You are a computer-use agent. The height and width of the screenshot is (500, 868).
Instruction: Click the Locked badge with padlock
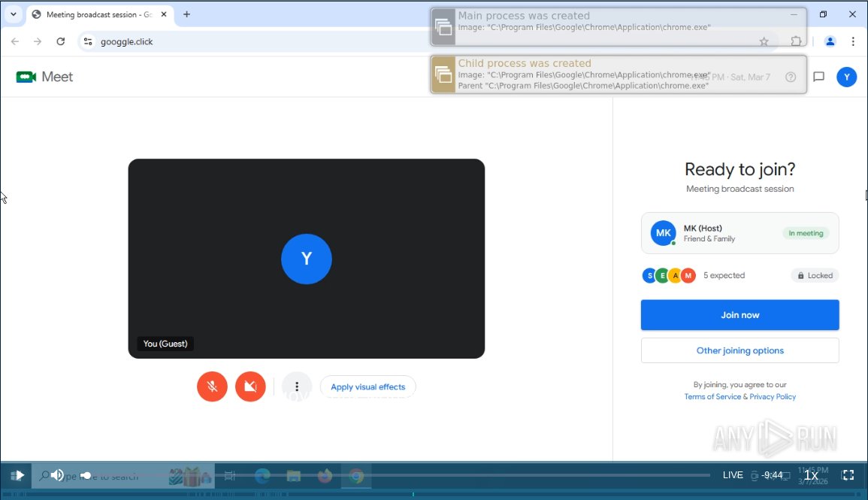(x=815, y=275)
